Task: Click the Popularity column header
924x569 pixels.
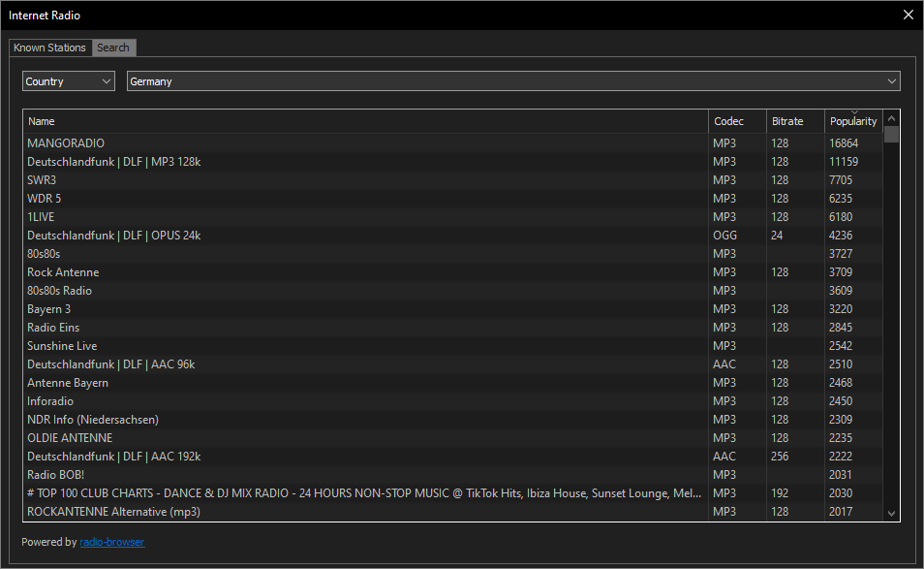Action: [x=852, y=121]
